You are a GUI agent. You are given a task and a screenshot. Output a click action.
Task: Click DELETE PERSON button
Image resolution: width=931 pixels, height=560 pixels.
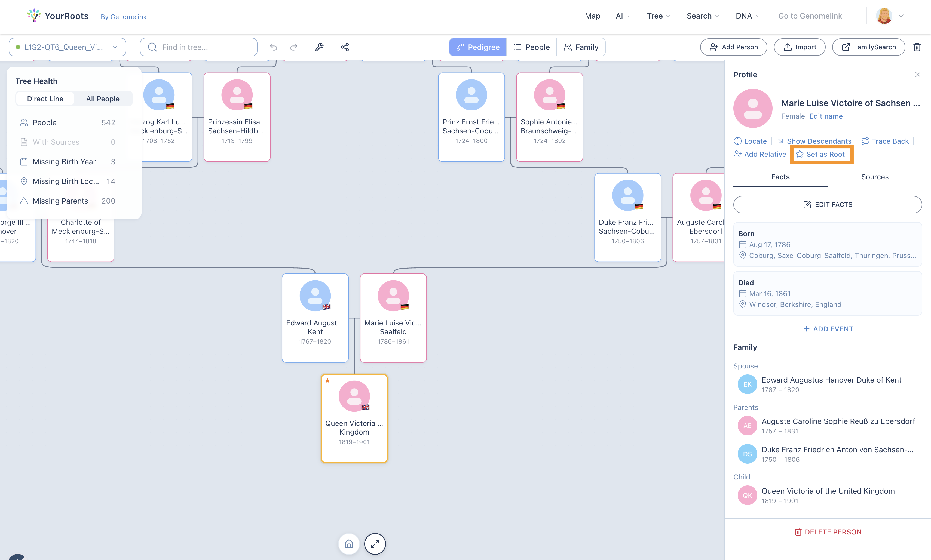click(828, 532)
